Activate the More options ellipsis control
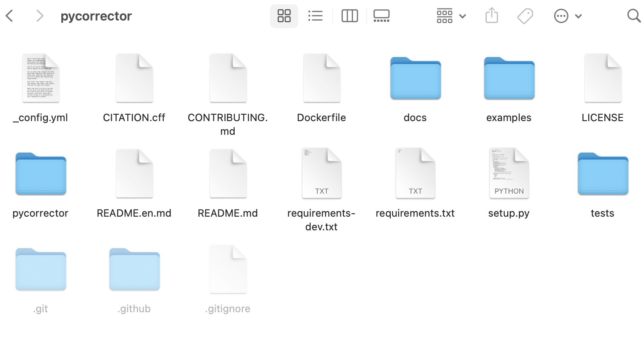The height and width of the screenshot is (354, 644). 561,16
